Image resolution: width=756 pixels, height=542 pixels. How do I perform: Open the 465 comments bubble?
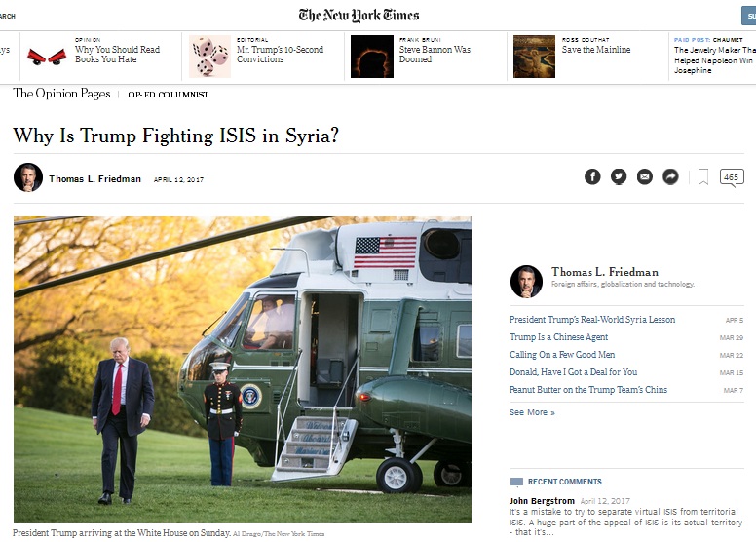tap(732, 177)
